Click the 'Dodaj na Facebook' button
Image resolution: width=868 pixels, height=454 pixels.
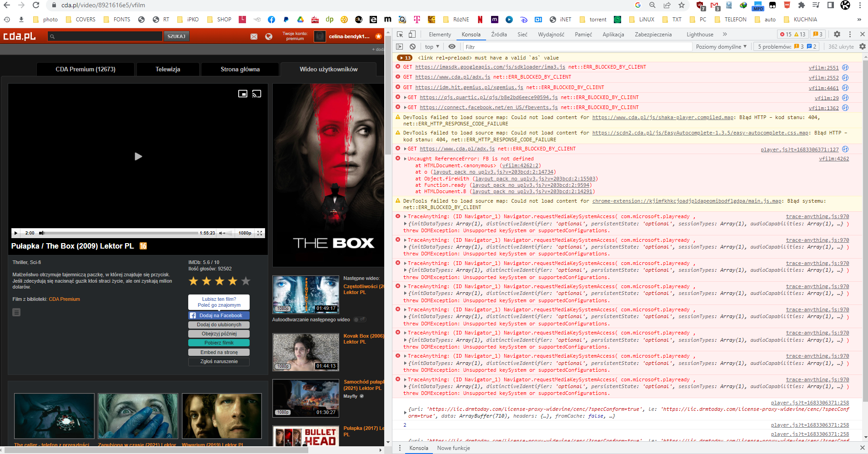coord(219,315)
